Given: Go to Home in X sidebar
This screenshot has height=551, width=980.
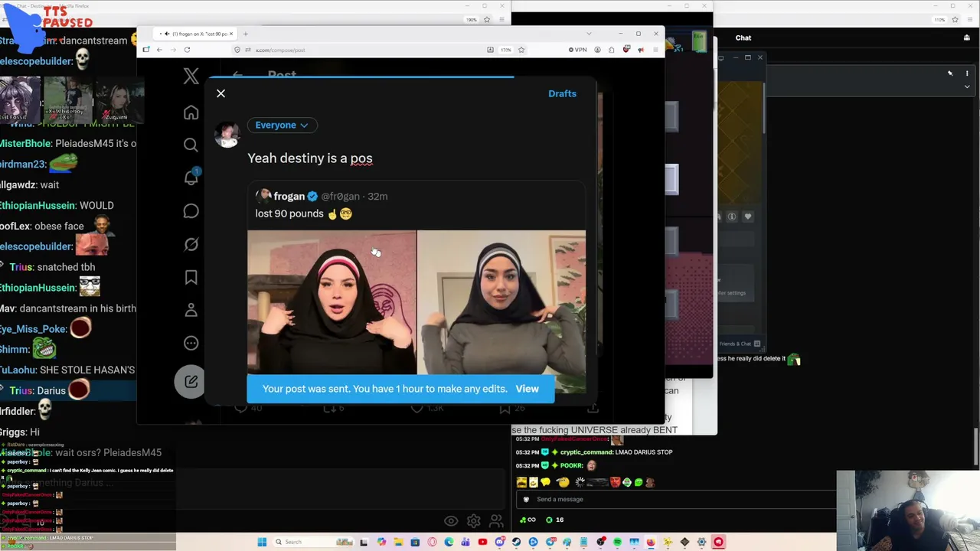Looking at the screenshot, I should [x=191, y=112].
